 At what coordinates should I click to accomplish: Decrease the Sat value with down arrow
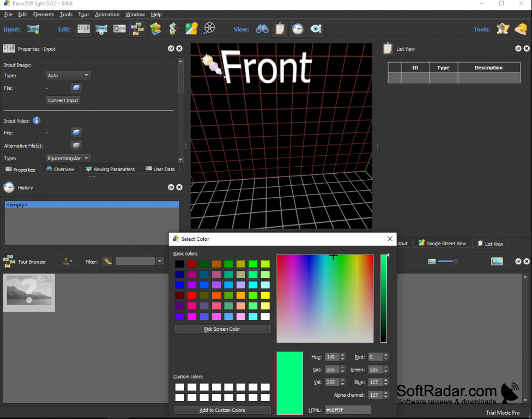coord(342,372)
